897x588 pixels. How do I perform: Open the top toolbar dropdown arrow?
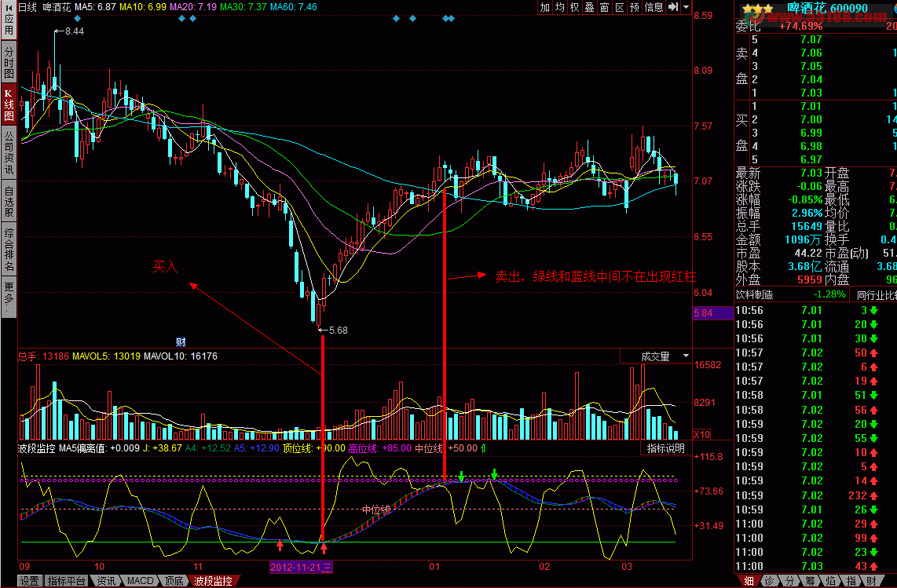686,7
